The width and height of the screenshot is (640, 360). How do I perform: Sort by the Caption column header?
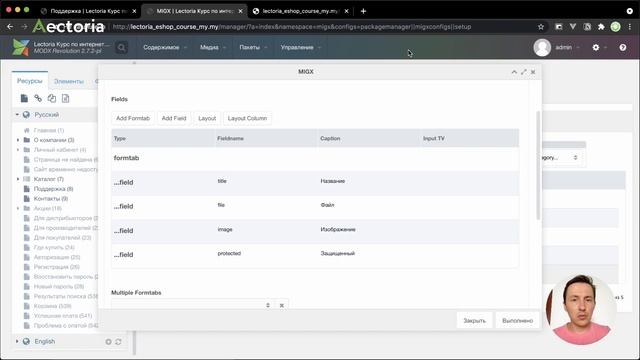point(369,138)
